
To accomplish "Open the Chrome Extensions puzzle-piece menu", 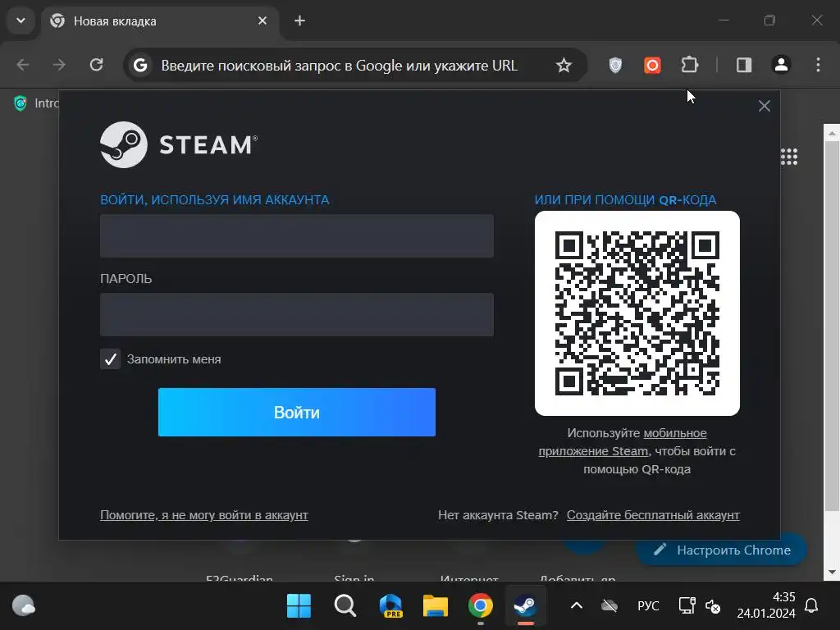I will tap(689, 66).
